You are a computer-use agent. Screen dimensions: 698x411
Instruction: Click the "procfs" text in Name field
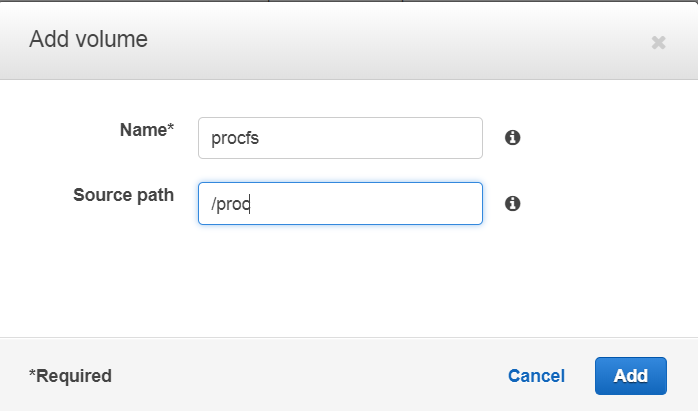(236, 139)
